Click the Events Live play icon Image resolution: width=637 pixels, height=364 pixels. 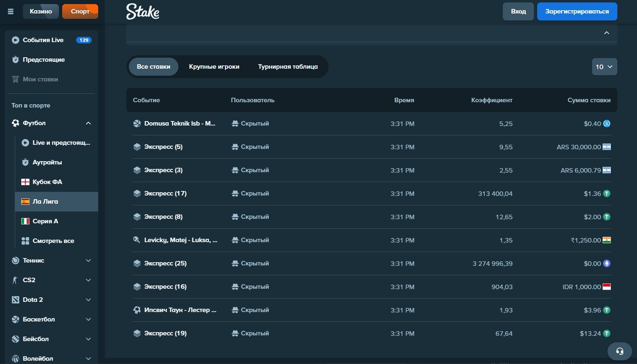coord(16,40)
